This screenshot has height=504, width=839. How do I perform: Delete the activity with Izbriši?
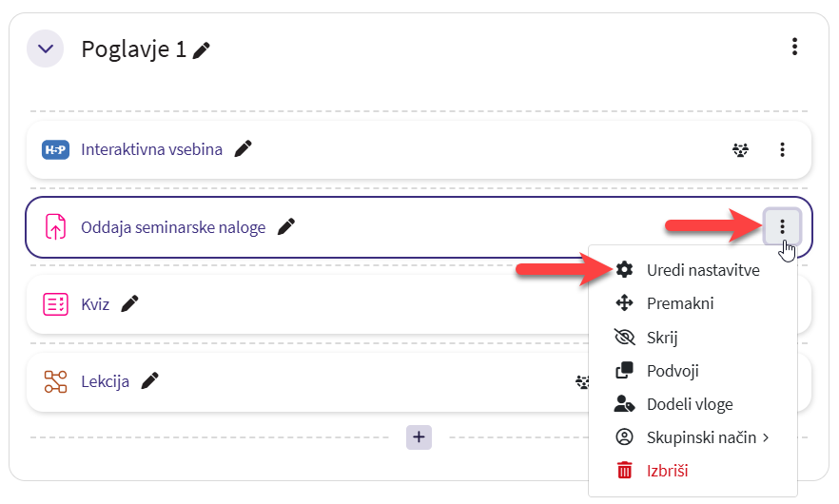667,471
